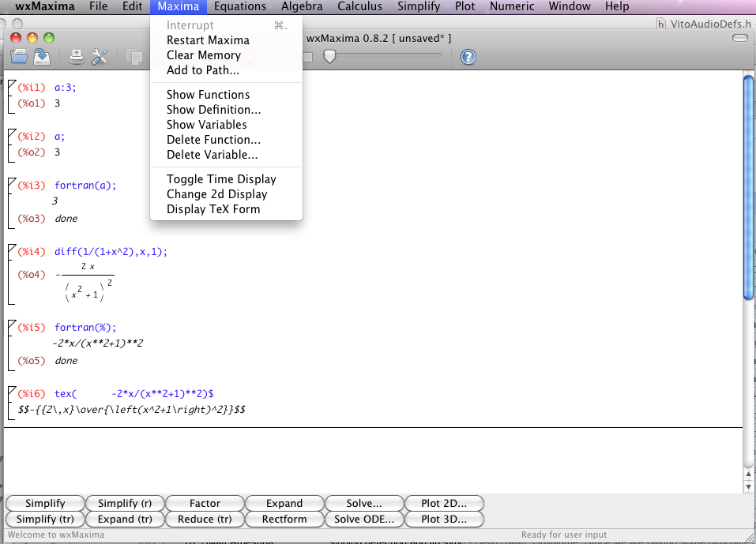Select Add to Path... menu item
The image size is (756, 544).
tap(226, 69)
